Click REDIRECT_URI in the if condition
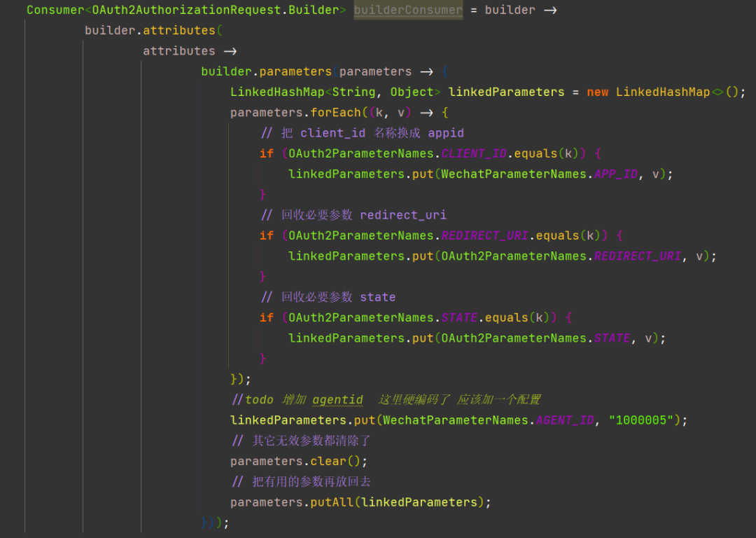The image size is (756, 538). click(x=484, y=235)
